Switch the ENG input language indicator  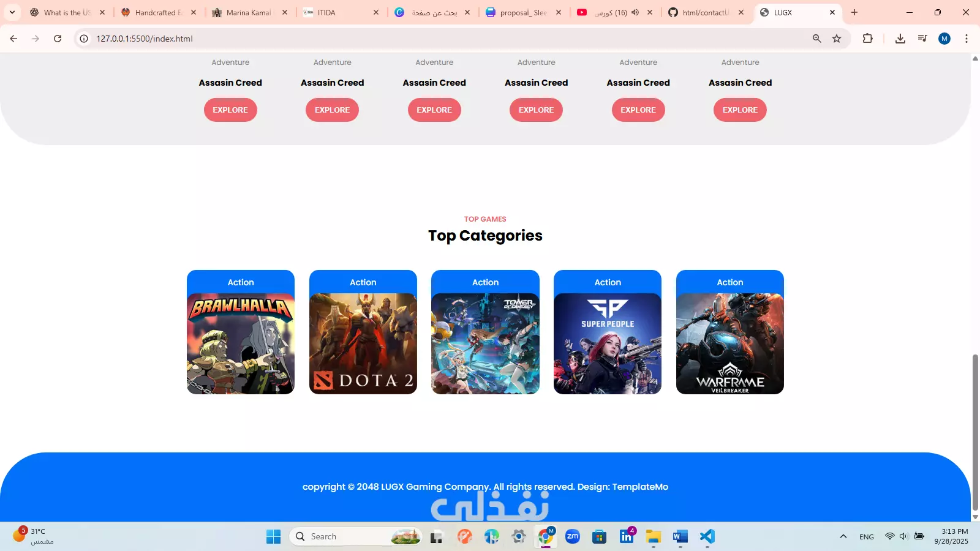click(x=867, y=537)
